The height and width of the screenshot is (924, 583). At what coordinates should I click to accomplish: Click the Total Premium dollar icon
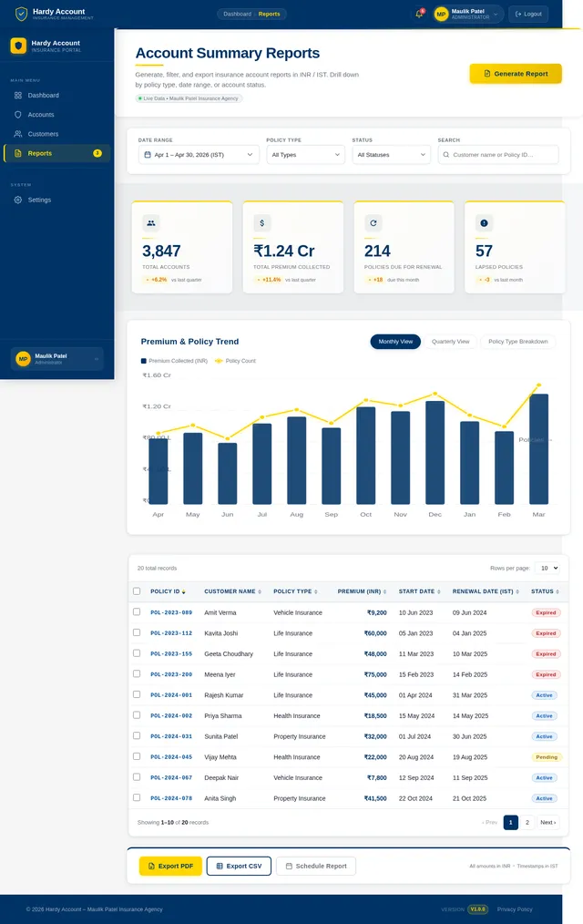click(262, 222)
